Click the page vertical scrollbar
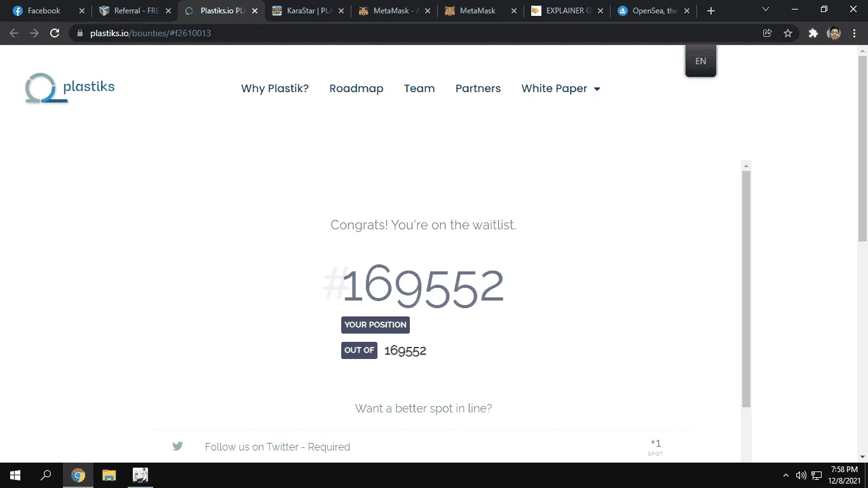Screen dimensions: 868x488 point(862,148)
